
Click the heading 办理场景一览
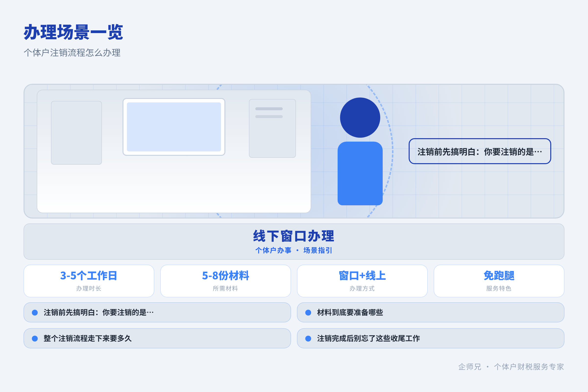(x=73, y=32)
